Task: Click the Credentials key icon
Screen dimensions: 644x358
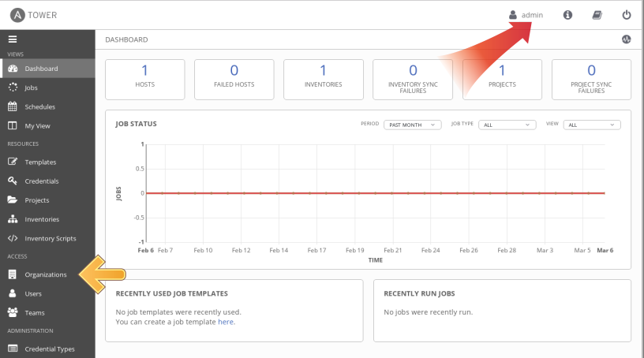Action: (13, 181)
